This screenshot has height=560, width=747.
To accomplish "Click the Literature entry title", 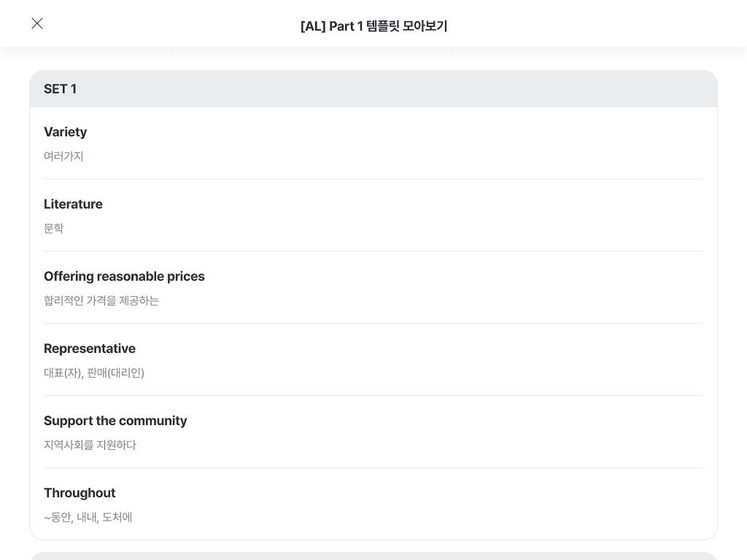I will click(73, 204).
